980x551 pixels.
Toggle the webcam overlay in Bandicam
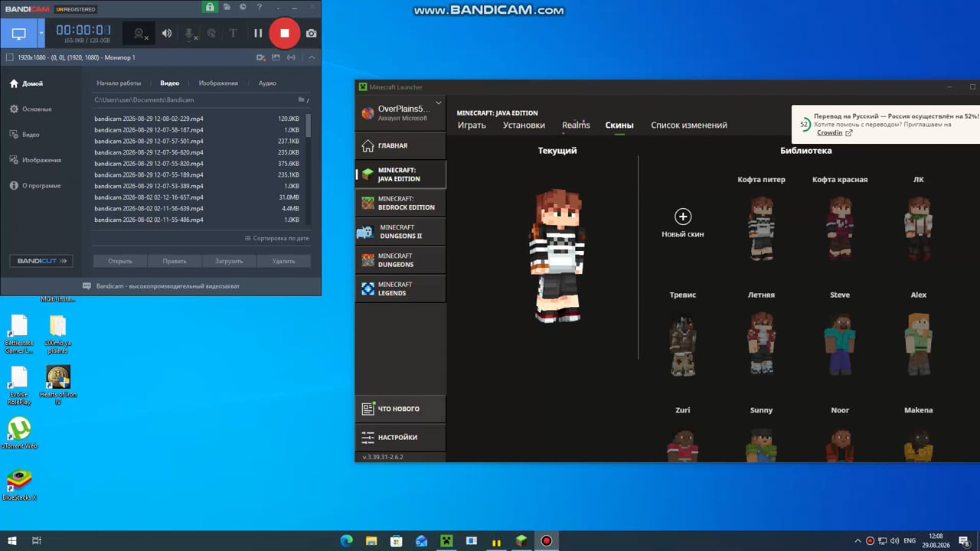[x=141, y=33]
